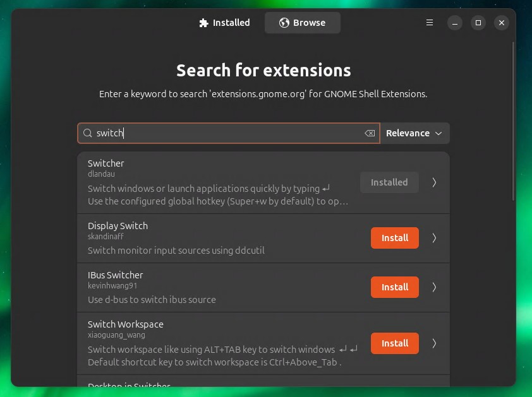Click author name dlandau
This screenshot has width=532, height=397.
[101, 174]
